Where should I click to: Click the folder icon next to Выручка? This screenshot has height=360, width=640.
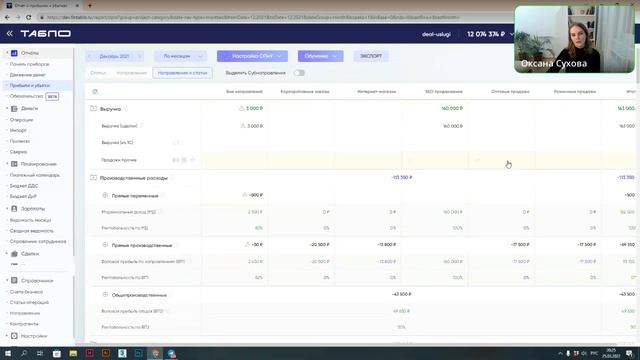pyautogui.click(x=93, y=109)
